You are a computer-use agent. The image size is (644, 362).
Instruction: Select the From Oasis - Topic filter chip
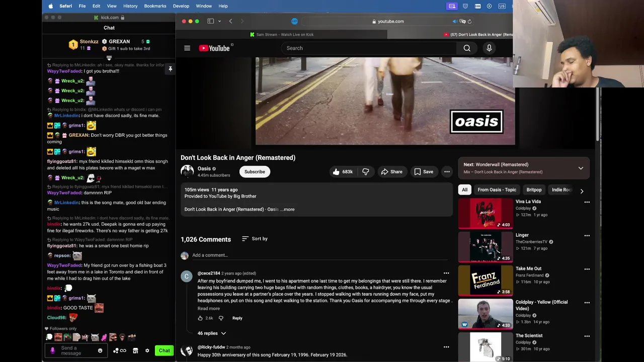(497, 190)
